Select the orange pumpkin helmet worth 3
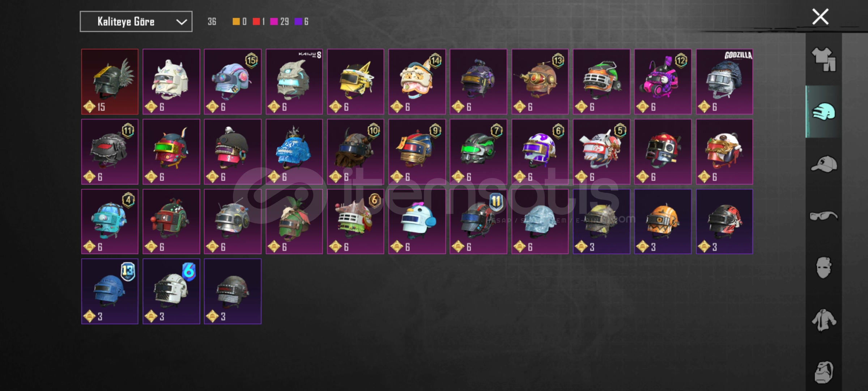 [663, 222]
